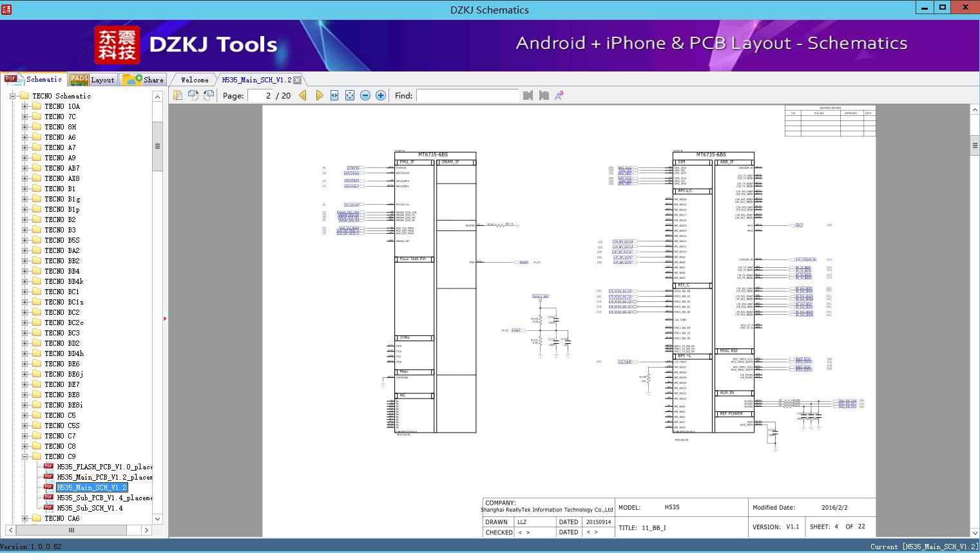This screenshot has width=980, height=553.
Task: Expand the TECNO 10A folder
Action: click(x=24, y=106)
